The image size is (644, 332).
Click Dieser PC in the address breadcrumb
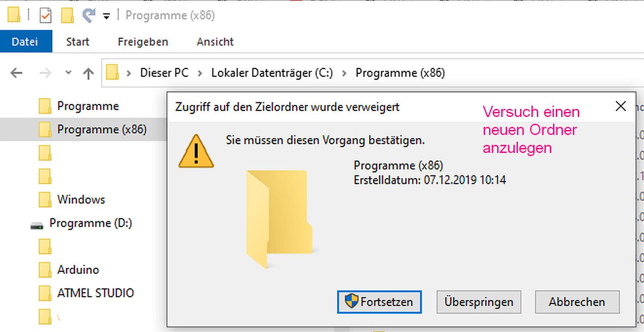(x=164, y=73)
